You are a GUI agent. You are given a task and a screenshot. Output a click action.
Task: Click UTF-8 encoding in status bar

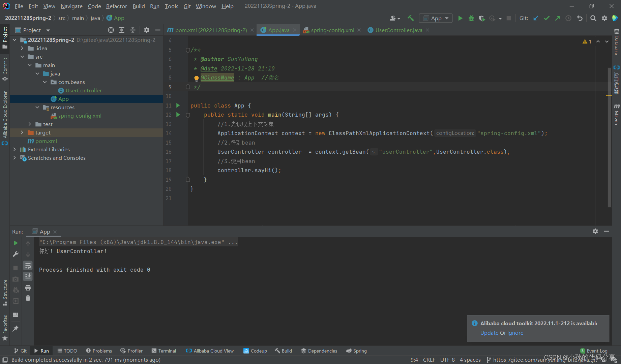(447, 360)
